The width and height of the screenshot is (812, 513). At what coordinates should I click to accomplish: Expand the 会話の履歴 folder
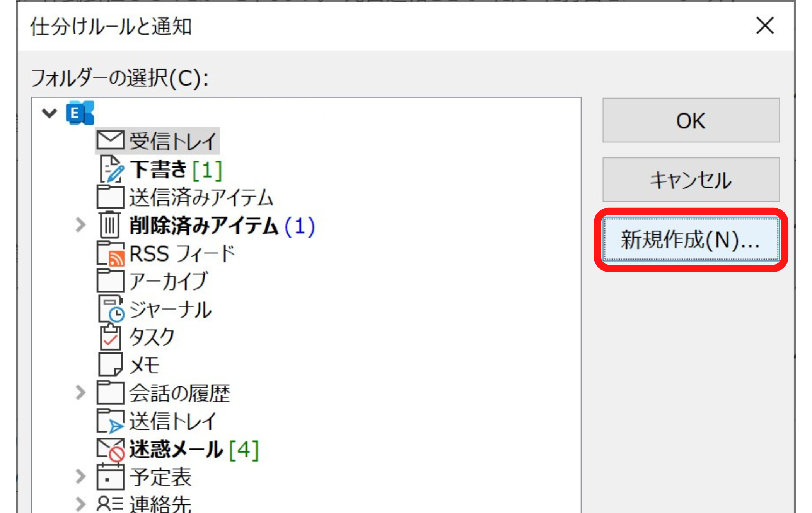[x=80, y=392]
